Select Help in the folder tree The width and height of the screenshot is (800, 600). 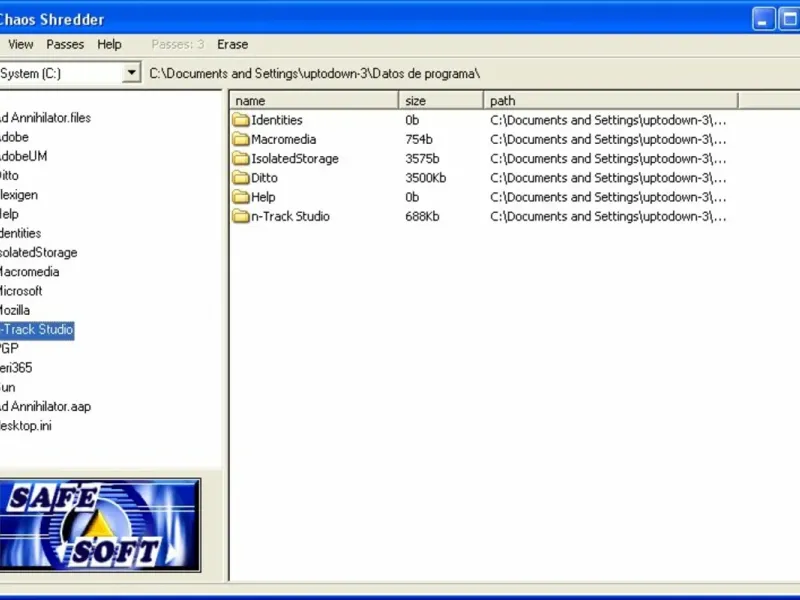click(x=9, y=214)
